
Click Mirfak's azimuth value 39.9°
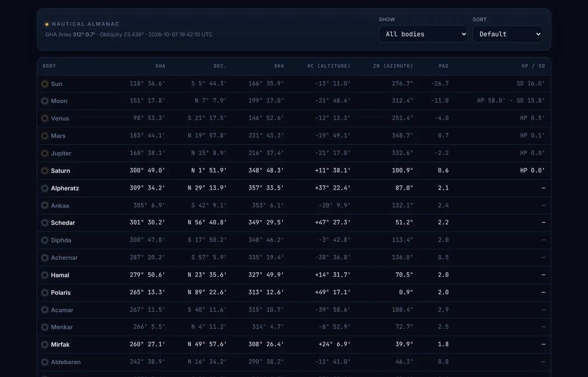tap(404, 344)
